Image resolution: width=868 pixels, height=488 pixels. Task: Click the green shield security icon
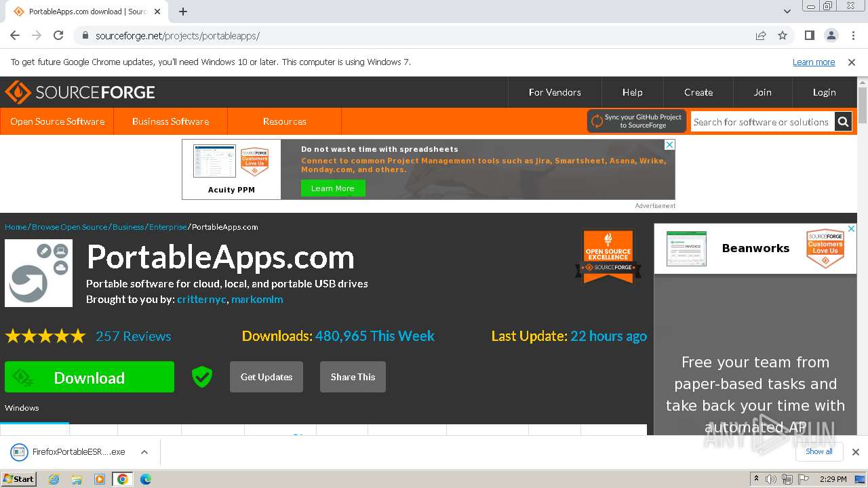pos(201,377)
